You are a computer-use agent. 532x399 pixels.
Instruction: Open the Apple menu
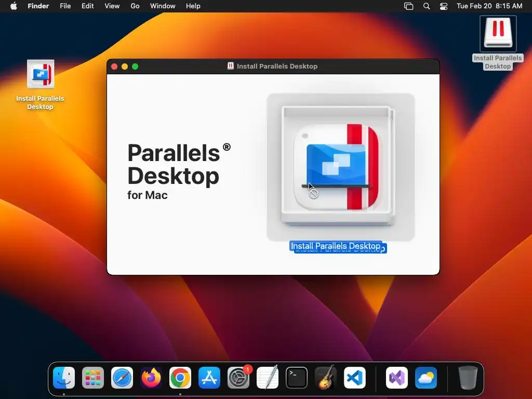click(x=14, y=6)
